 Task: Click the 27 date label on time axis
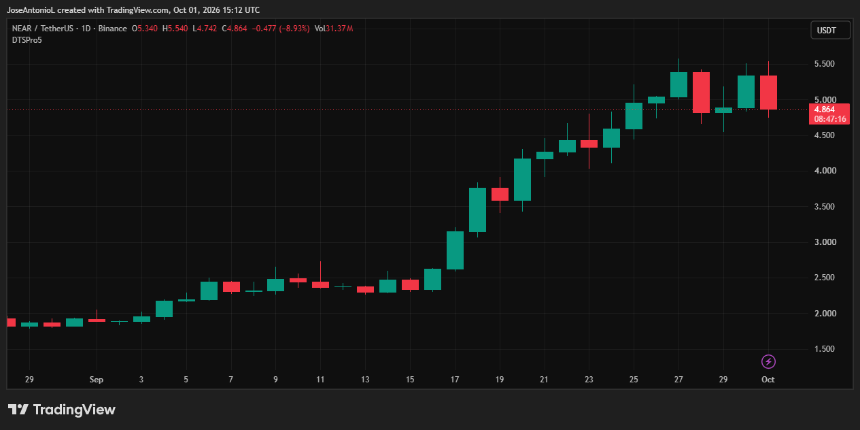click(678, 380)
